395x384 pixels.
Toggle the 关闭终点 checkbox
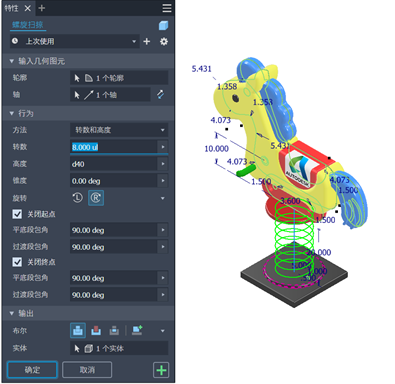click(17, 262)
